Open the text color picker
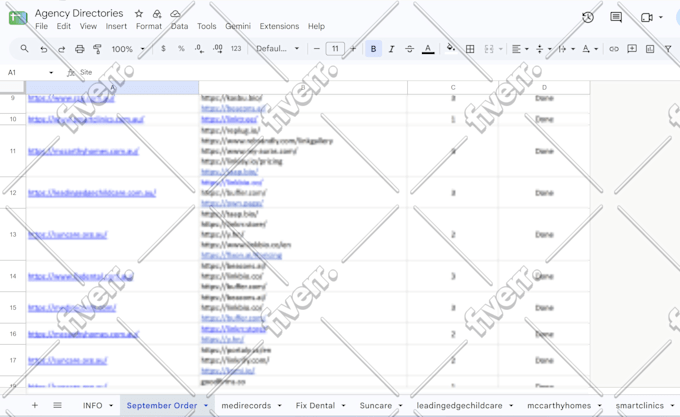The width and height of the screenshot is (680, 417). click(428, 49)
